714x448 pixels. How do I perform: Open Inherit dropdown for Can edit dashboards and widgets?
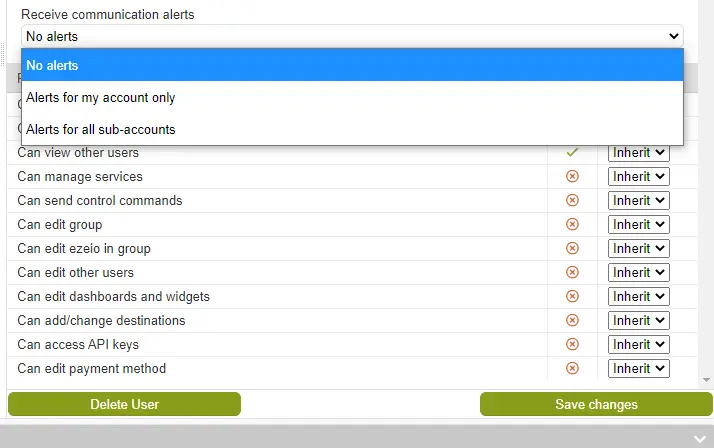click(x=638, y=296)
